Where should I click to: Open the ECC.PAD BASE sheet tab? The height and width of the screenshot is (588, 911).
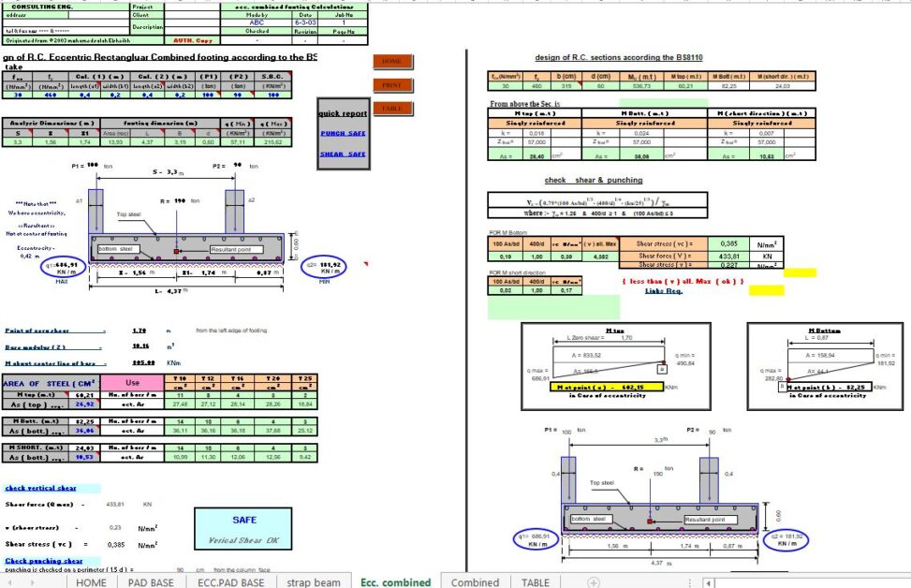230,582
